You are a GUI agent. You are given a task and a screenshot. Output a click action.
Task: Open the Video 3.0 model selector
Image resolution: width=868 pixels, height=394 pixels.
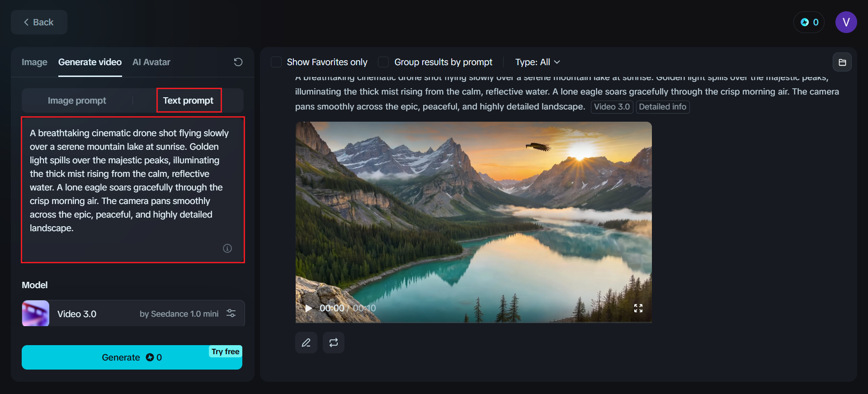pos(133,313)
